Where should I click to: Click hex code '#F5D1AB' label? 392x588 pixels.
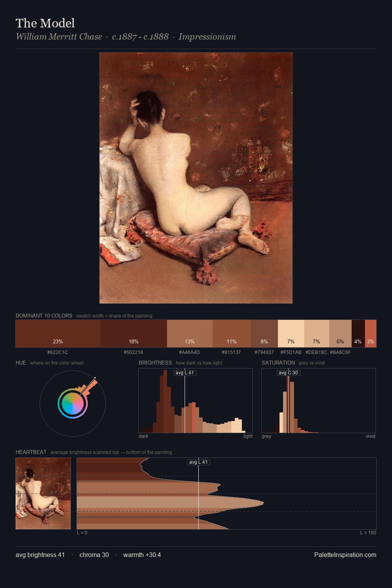click(x=291, y=352)
